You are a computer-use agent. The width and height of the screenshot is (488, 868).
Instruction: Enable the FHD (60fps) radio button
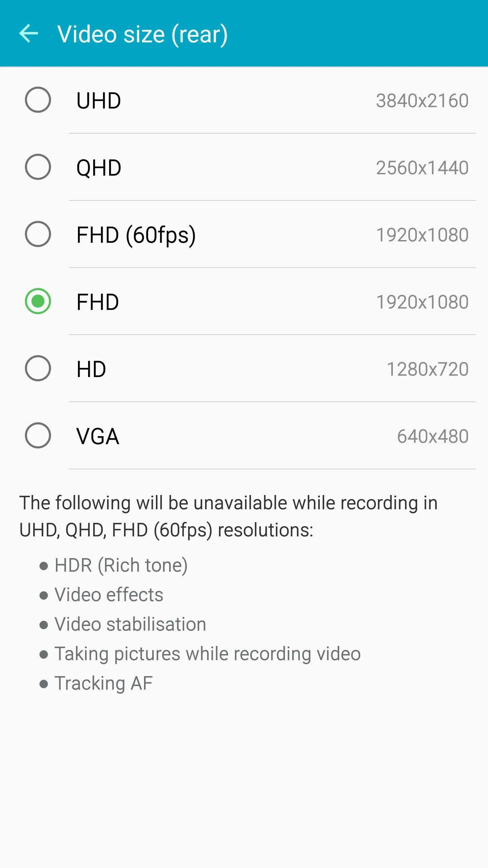click(38, 234)
